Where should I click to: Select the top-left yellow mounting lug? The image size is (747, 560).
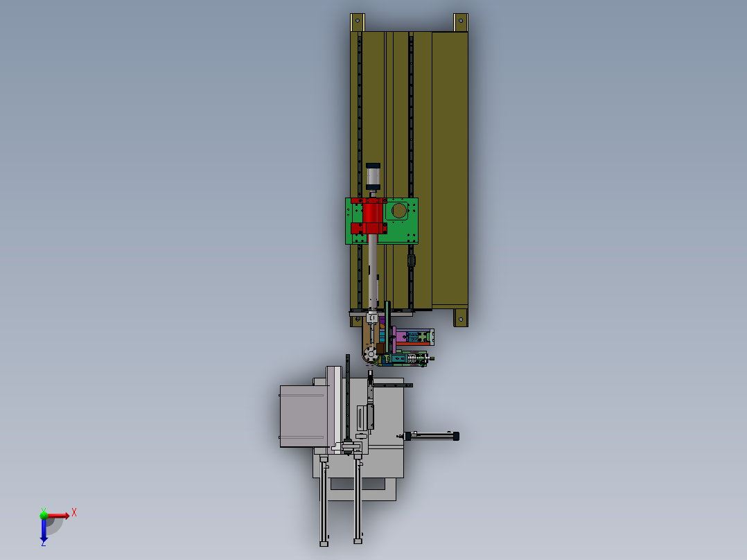pyautogui.click(x=358, y=22)
